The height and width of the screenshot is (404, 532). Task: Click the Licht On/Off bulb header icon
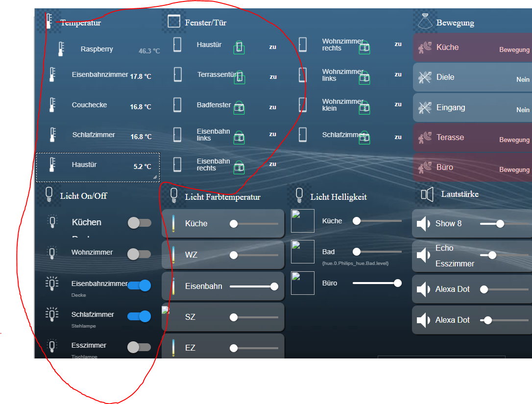click(49, 194)
